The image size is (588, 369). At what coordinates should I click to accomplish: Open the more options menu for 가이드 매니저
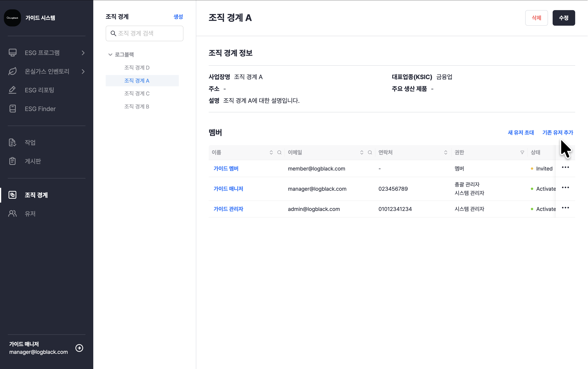[x=565, y=188]
